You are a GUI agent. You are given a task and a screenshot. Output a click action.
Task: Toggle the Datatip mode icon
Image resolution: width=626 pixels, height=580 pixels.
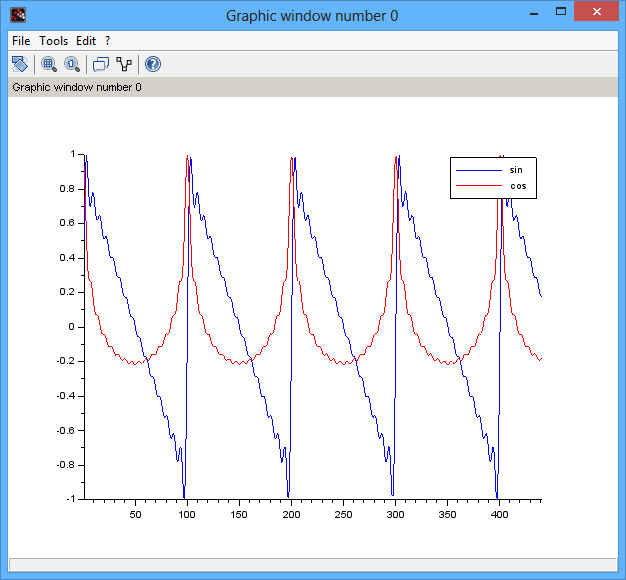pyautogui.click(x=101, y=64)
